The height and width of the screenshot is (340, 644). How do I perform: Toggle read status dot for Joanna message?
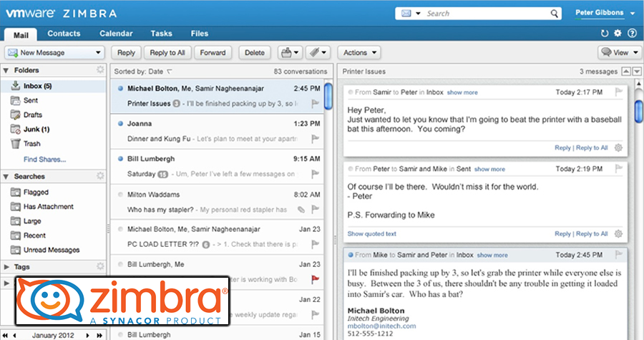click(x=120, y=124)
